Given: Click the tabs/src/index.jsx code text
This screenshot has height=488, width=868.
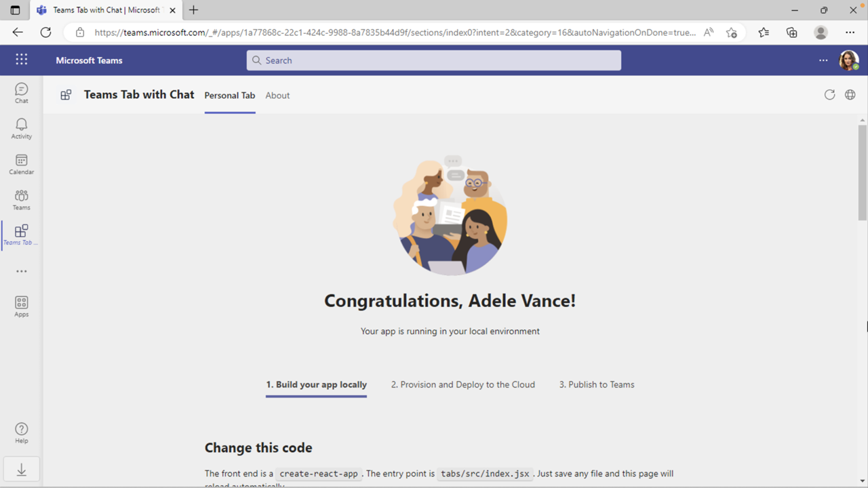Looking at the screenshot, I should point(484,474).
